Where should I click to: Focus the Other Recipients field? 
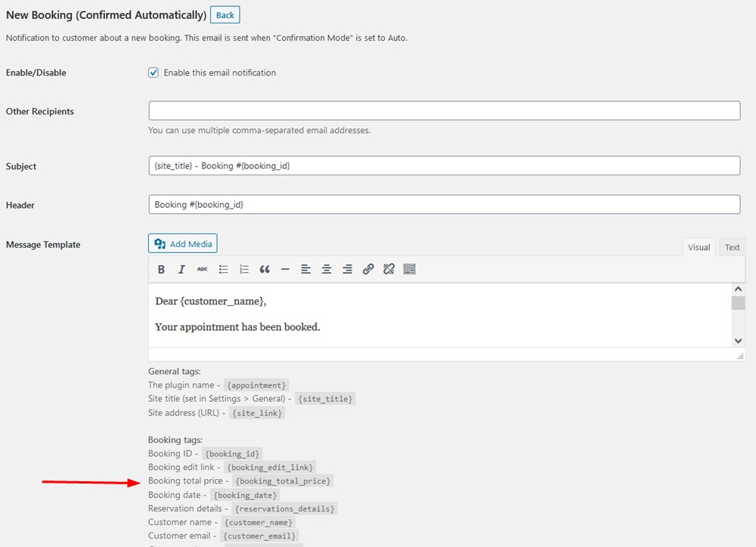pyautogui.click(x=444, y=111)
